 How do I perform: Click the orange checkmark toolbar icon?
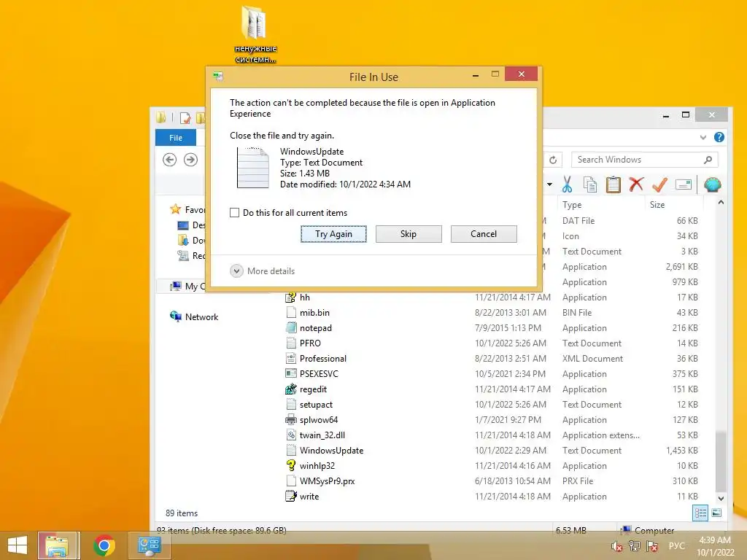[659, 184]
